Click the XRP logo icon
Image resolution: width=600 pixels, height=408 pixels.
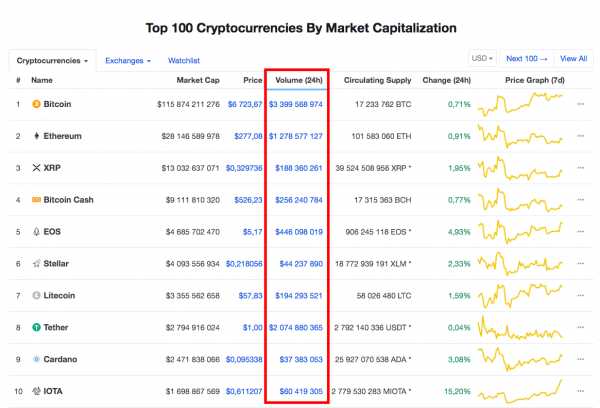point(36,168)
